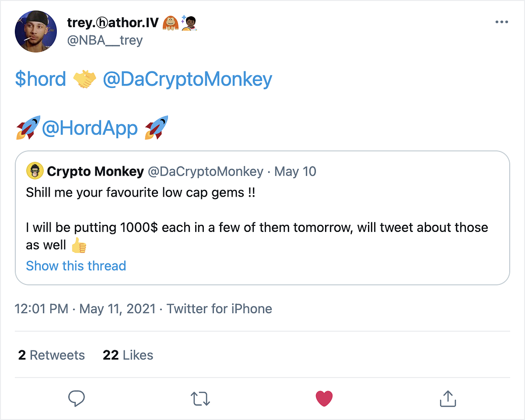525x420 pixels.
Task: Click the @NBA__trey handle
Action: coord(105,41)
